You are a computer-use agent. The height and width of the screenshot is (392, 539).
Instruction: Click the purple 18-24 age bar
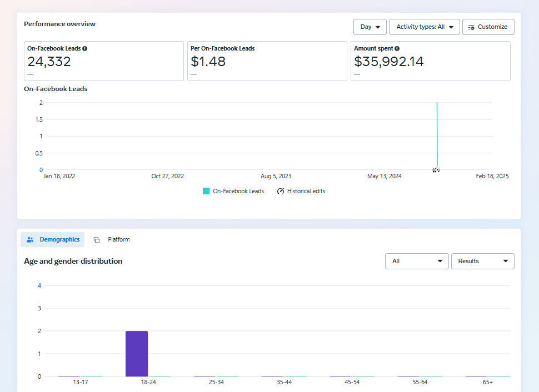coord(137,354)
